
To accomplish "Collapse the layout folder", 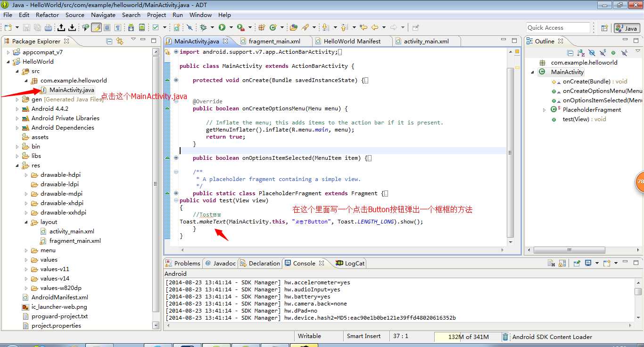I will [x=26, y=222].
